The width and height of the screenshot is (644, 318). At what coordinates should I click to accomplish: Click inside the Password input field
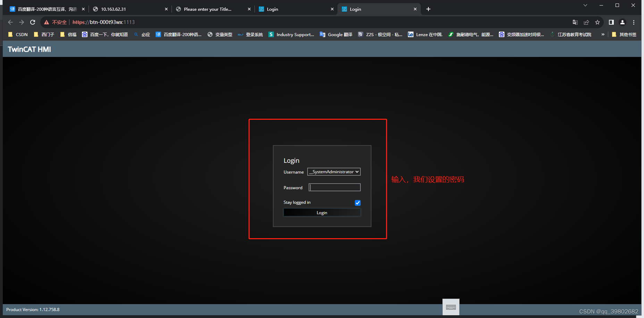tap(334, 187)
